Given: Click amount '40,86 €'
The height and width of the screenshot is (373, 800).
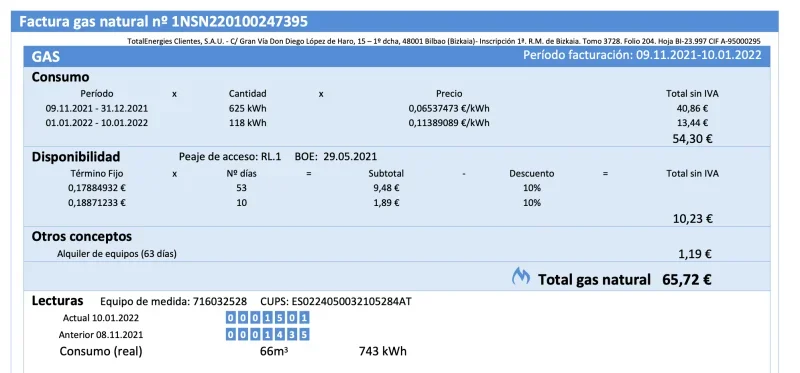Looking at the screenshot, I should (692, 108).
